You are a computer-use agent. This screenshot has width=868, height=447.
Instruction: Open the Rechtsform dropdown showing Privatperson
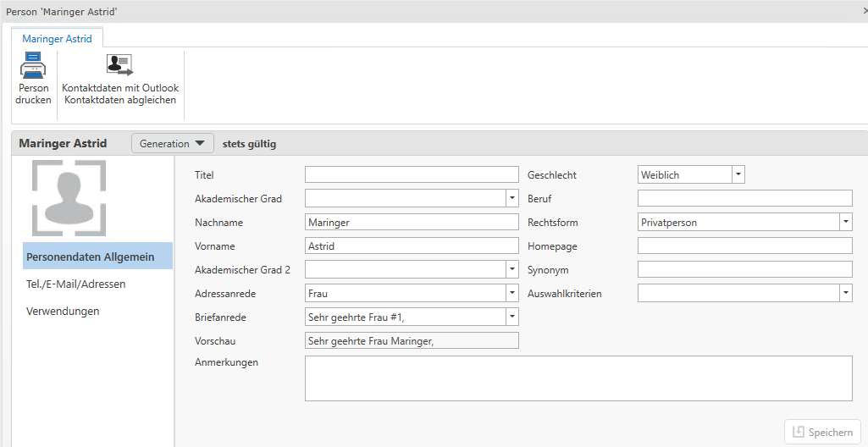coord(845,223)
